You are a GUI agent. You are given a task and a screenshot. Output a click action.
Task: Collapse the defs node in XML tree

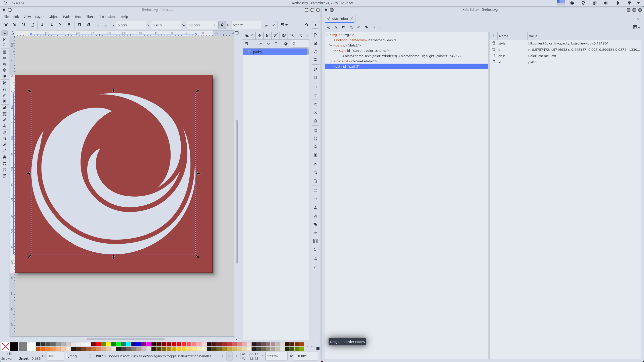click(331, 45)
